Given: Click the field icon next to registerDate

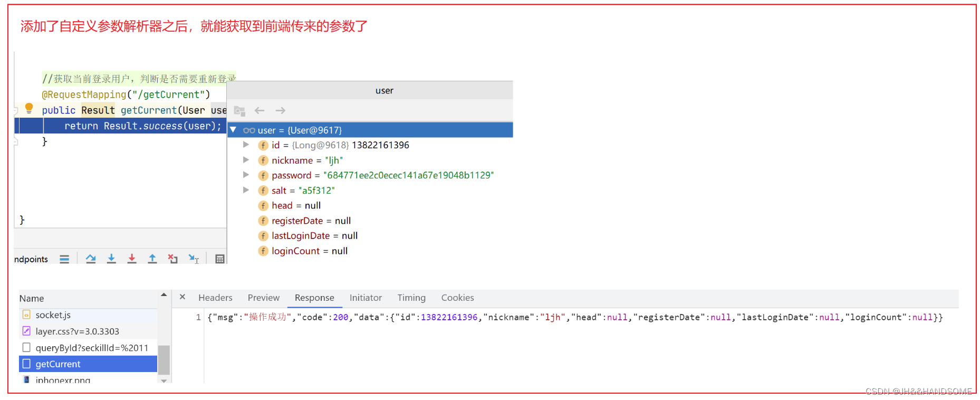Looking at the screenshot, I should [263, 221].
